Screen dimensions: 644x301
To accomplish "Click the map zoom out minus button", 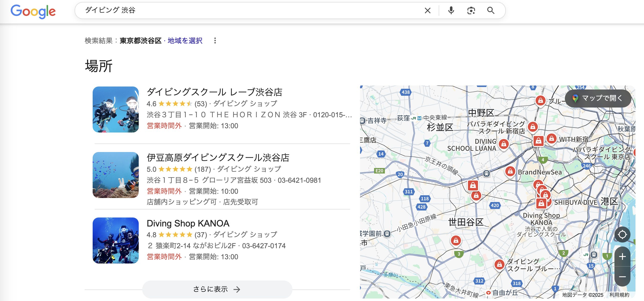I will point(622,276).
